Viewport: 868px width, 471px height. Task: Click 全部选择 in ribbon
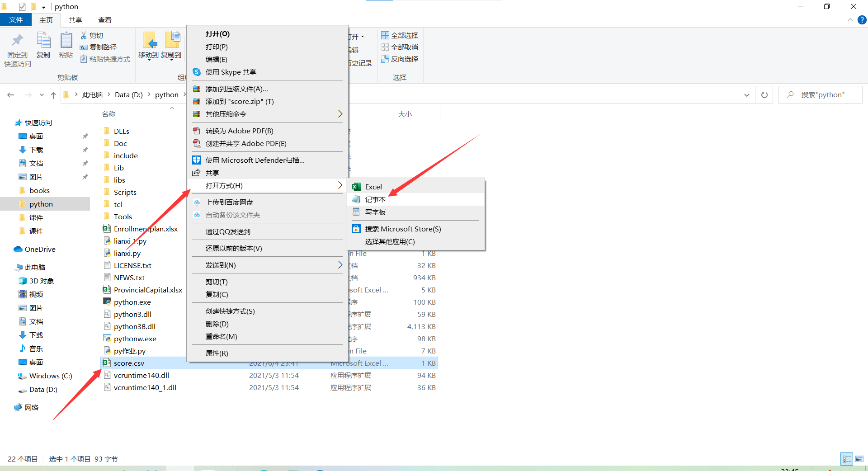(400, 35)
